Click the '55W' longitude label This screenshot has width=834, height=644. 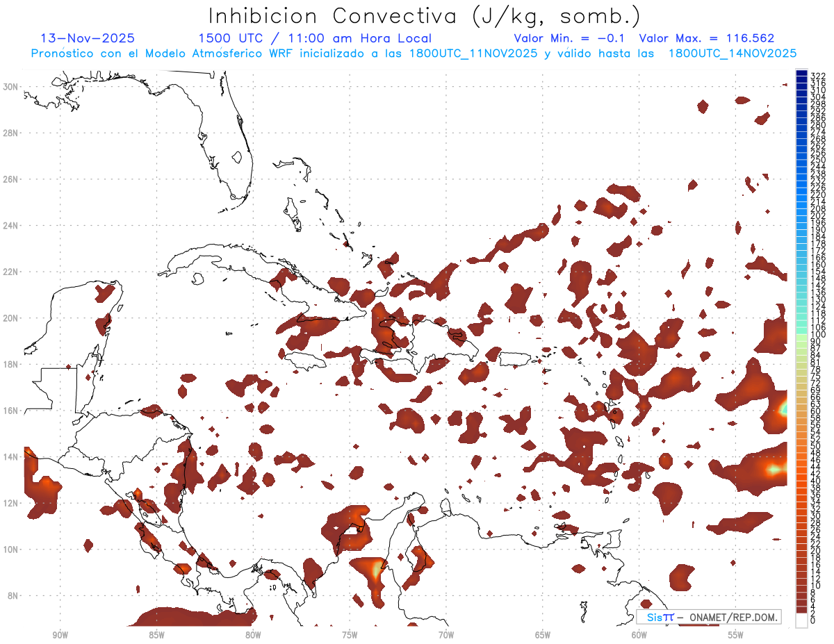click(x=736, y=635)
